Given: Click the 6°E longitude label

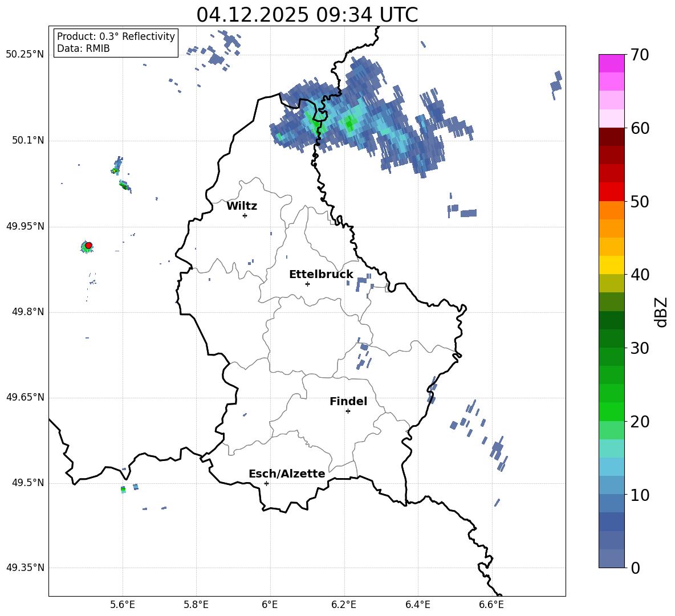Looking at the screenshot, I should pos(270,605).
